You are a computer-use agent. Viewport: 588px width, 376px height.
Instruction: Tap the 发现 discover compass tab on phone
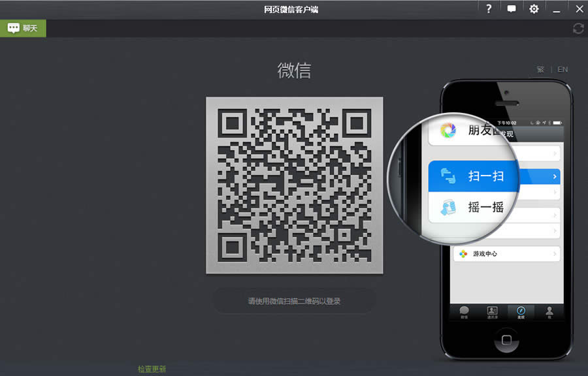(521, 312)
